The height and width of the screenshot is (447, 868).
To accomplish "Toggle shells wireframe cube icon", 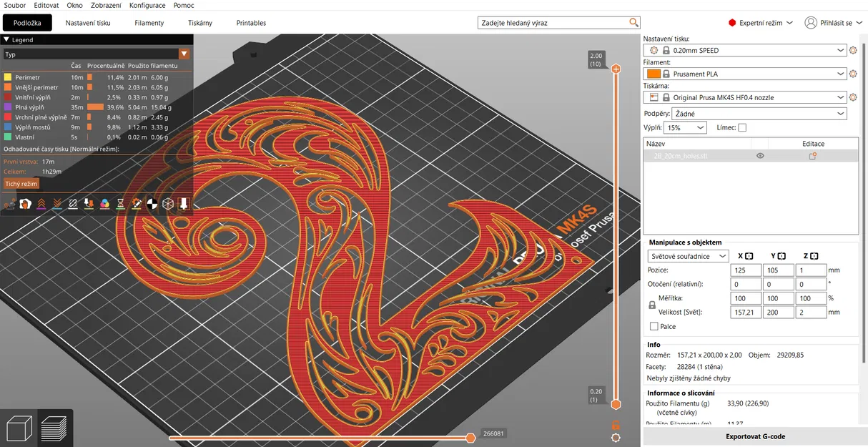I will [x=167, y=204].
